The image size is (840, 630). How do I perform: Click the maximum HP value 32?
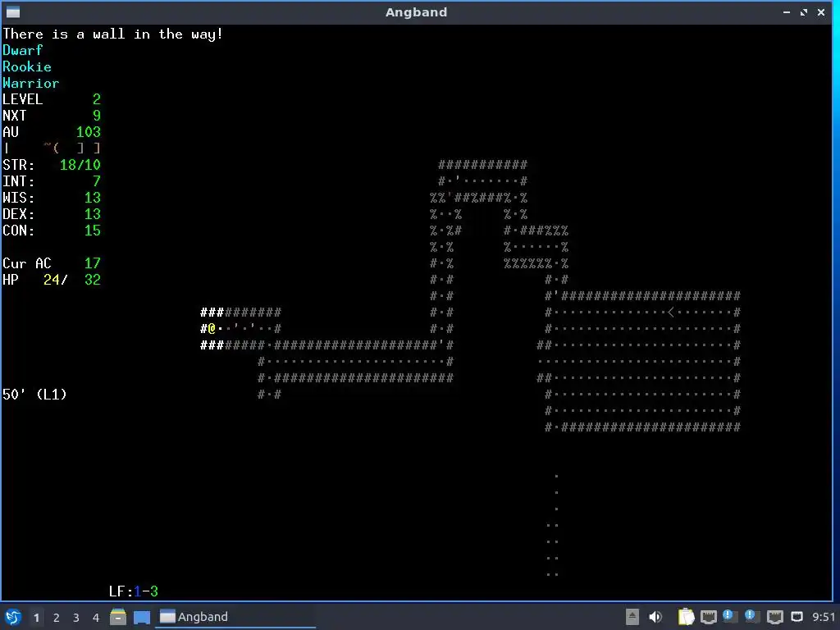click(93, 280)
